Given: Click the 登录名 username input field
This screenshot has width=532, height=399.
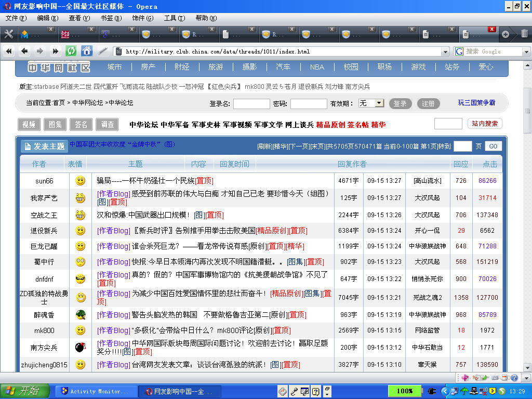Looking at the screenshot, I should click(x=251, y=103).
